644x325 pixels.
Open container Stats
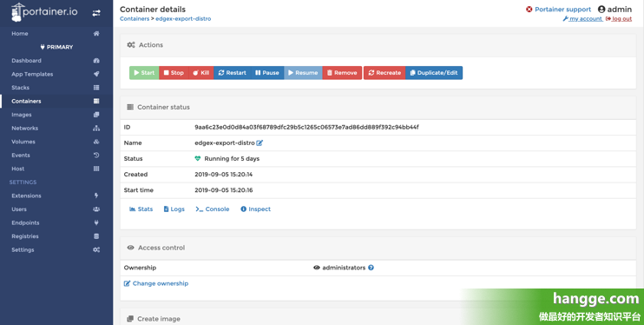point(141,209)
